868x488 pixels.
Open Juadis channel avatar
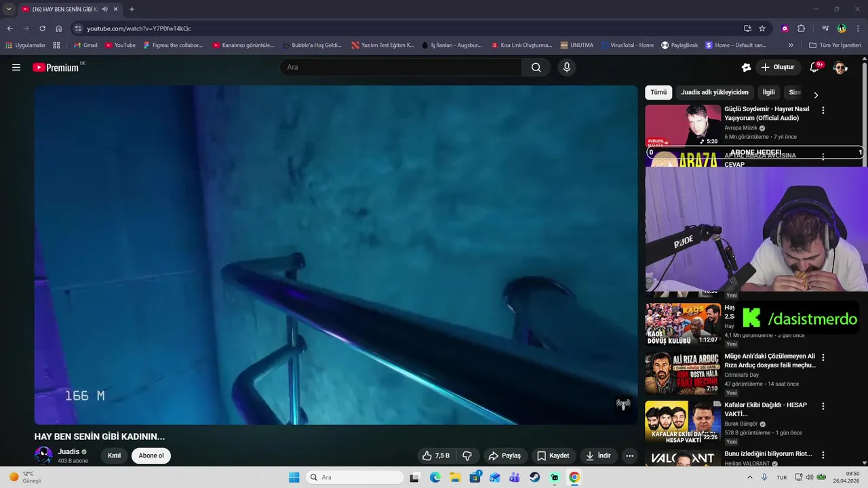(43, 455)
